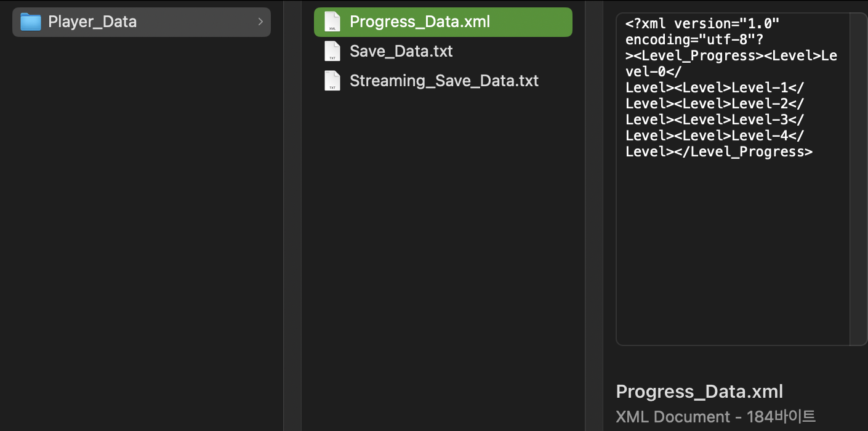868x431 pixels.
Task: Click the Progress_Data.xml file icon
Action: 332,22
